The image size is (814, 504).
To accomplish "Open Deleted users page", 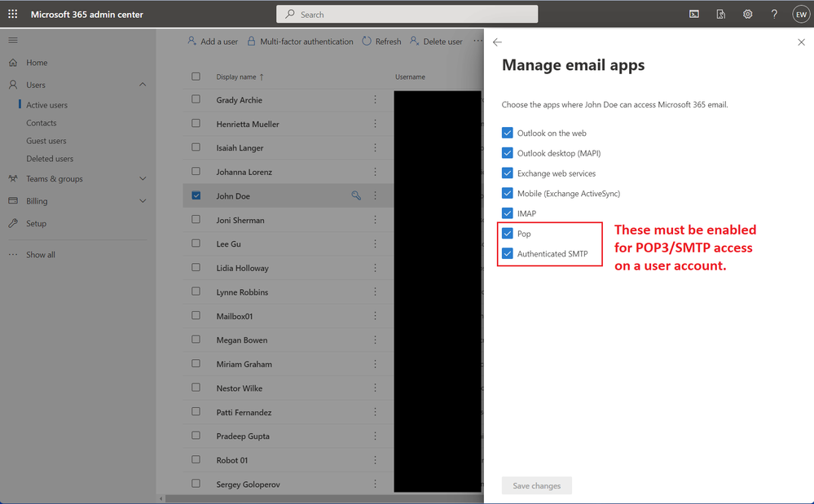I will point(50,159).
